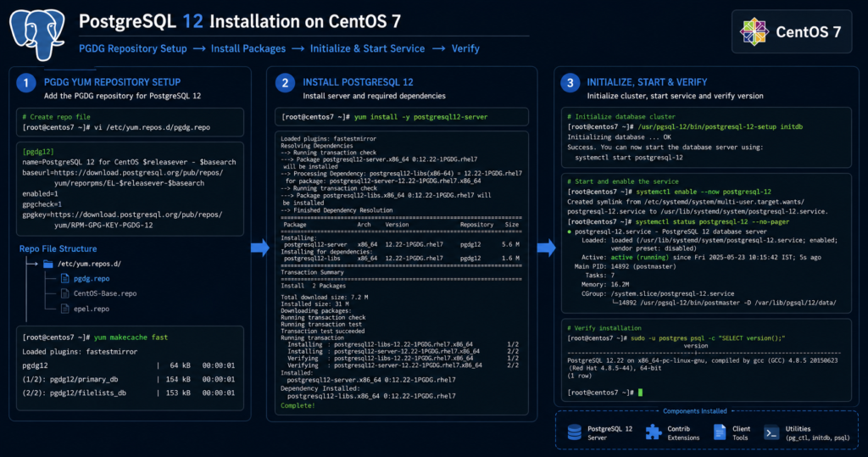This screenshot has width=868, height=457.
Task: Select pgdg.repo in the file tree
Action: (x=92, y=279)
